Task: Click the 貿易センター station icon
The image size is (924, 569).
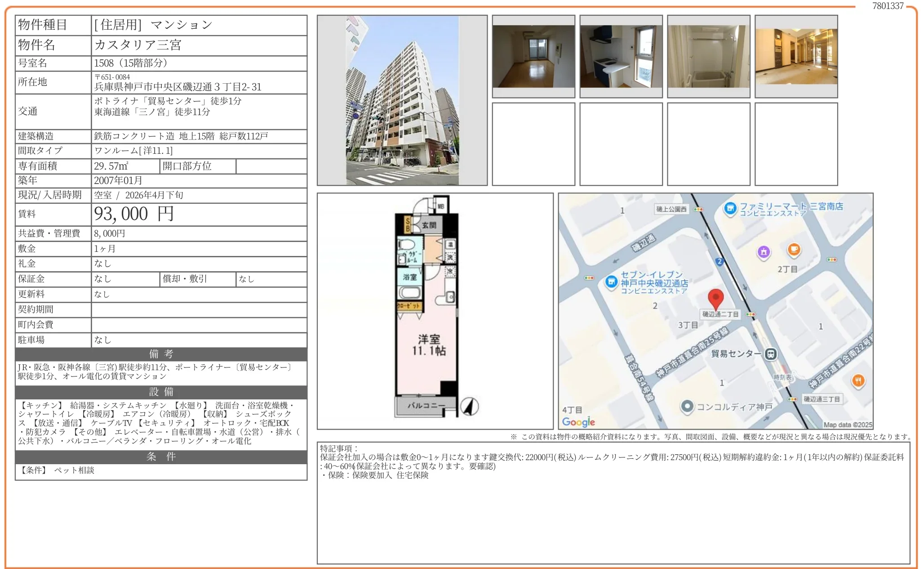Action: pyautogui.click(x=771, y=354)
